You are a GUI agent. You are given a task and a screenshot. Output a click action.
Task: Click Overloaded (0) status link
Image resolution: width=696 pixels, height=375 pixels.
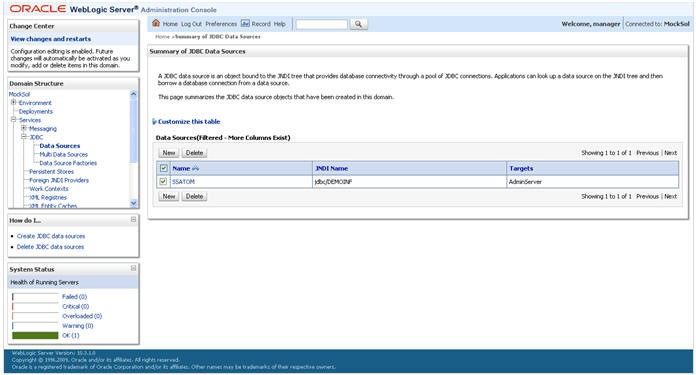[x=82, y=316]
